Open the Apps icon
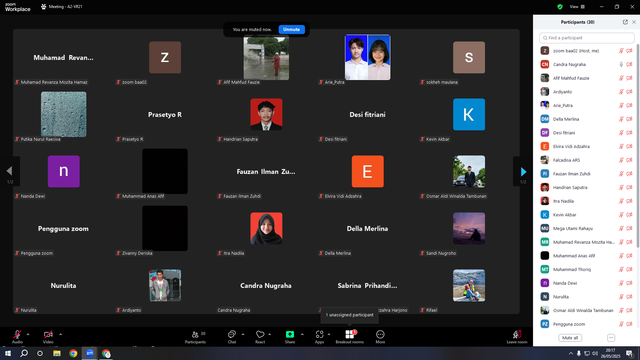The height and width of the screenshot is (360, 640). click(x=319, y=334)
